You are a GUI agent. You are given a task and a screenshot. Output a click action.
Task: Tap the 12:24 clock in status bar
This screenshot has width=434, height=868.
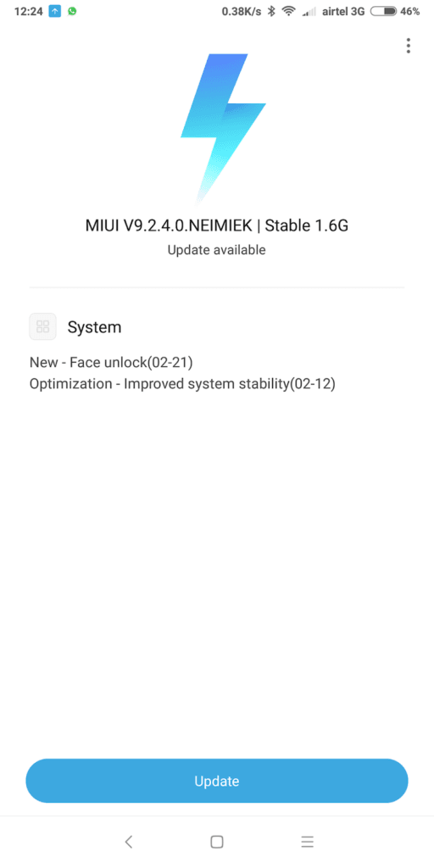point(29,11)
